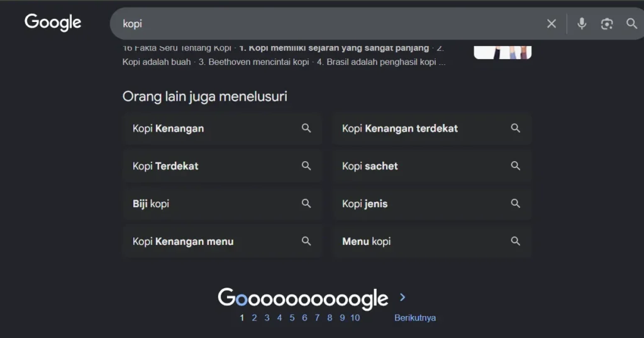Open the result thumbnail image on the right
Screen dimensions: 644x338
click(502, 52)
